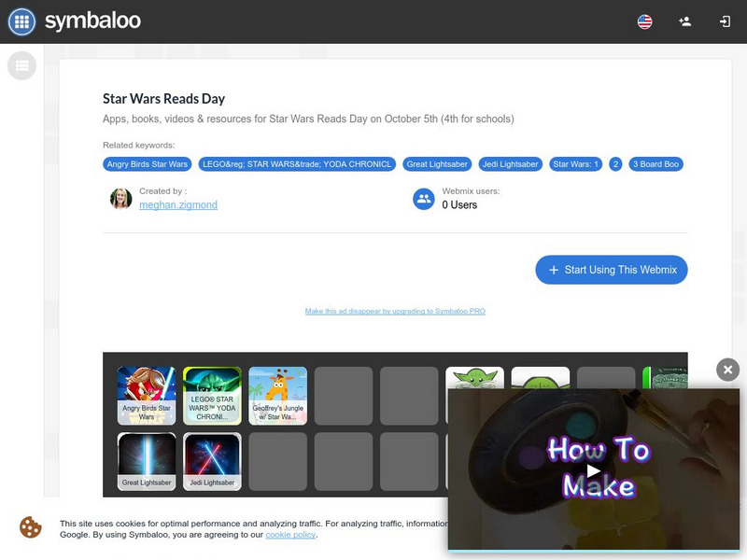Click the Webmix users group icon

(x=424, y=199)
